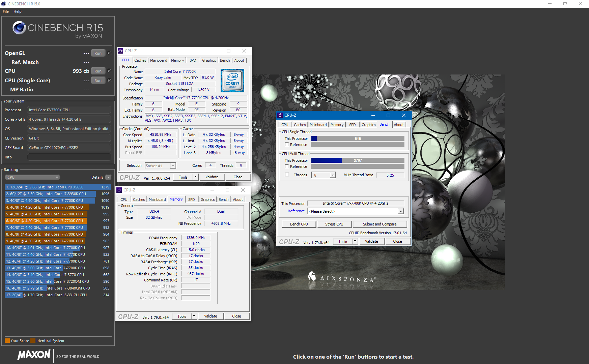Click the Cinebench R15 sphere logo
589x364 pixels.
click(x=19, y=28)
